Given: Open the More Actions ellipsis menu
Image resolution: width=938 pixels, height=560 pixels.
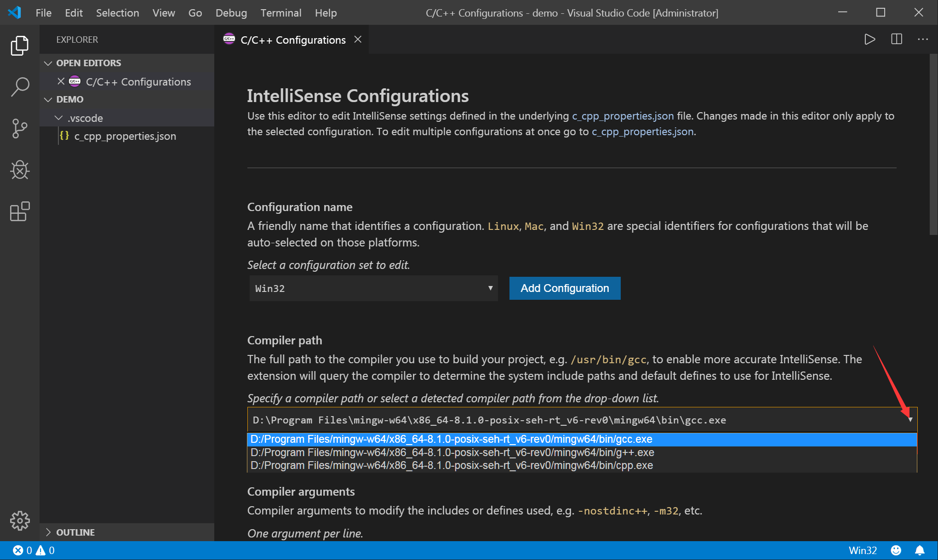Looking at the screenshot, I should (922, 40).
